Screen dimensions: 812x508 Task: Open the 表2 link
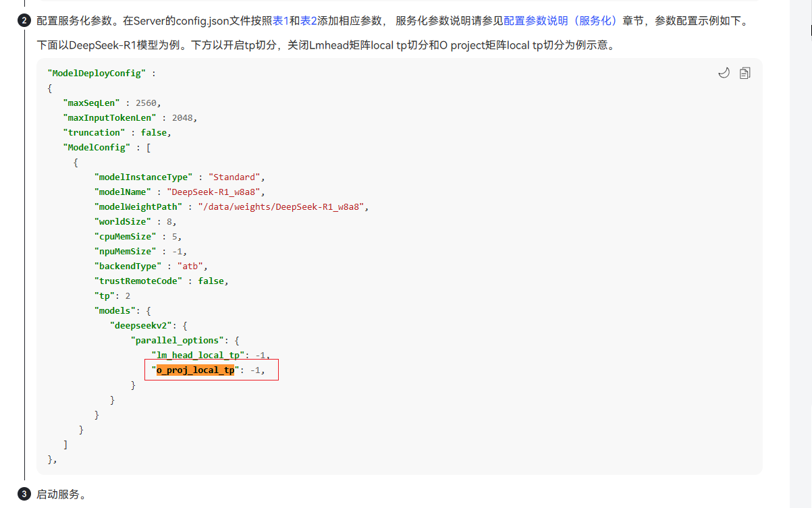(308, 21)
